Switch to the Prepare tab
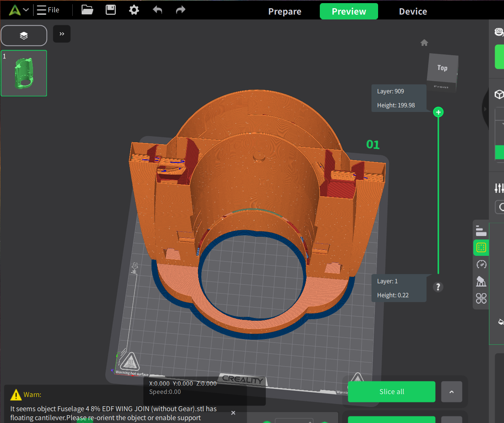This screenshot has height=423, width=504. click(x=285, y=11)
